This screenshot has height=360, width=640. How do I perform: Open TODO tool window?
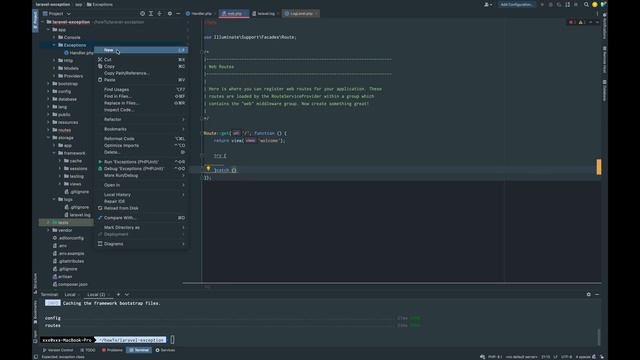click(88, 350)
